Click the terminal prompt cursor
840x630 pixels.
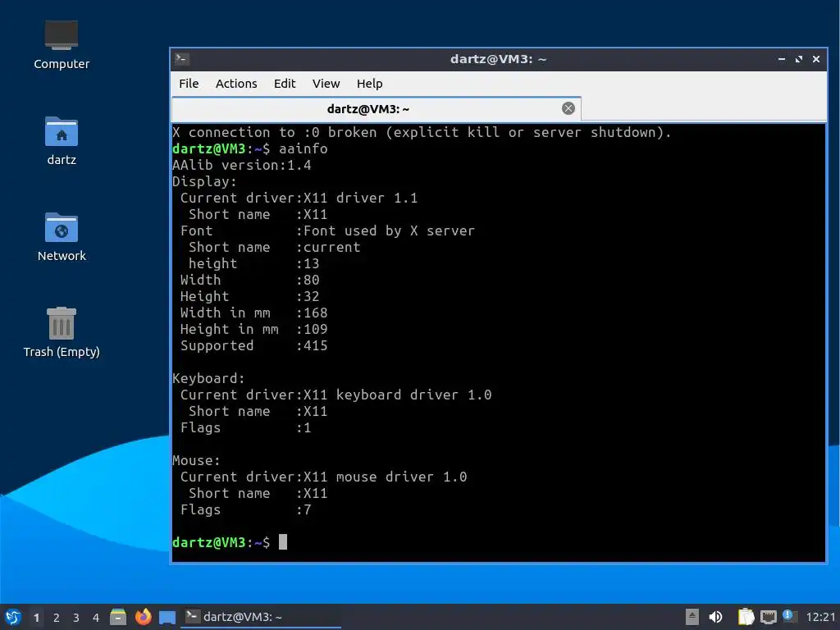283,542
